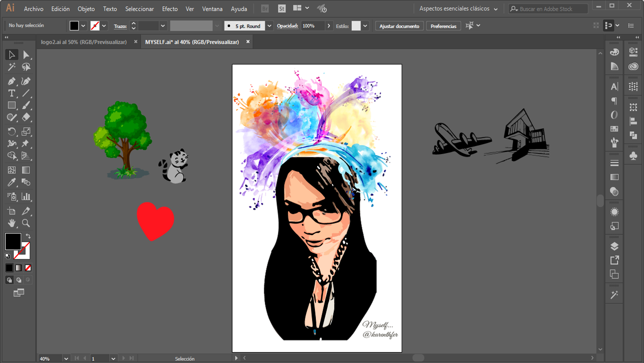
Task: Click the black fill color box
Action: 13,241
